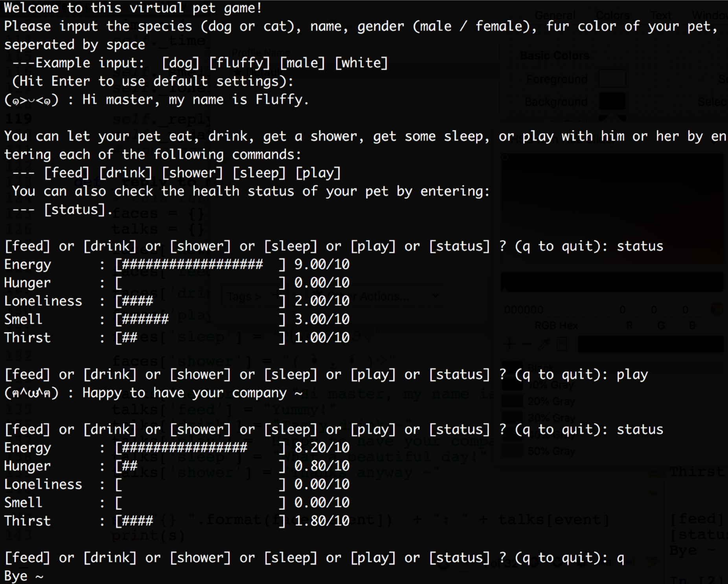Click "Happy to have your company ~" reply

click(x=192, y=393)
